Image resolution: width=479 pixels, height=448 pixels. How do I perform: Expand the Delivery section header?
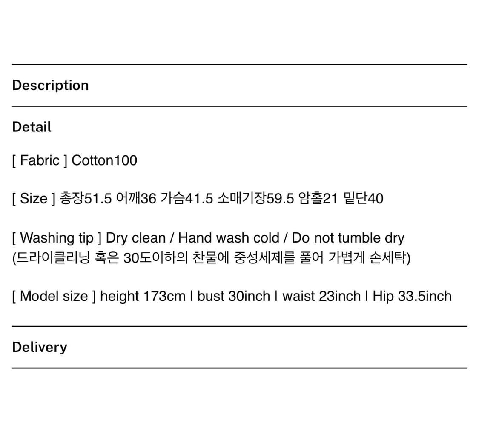[x=40, y=347]
